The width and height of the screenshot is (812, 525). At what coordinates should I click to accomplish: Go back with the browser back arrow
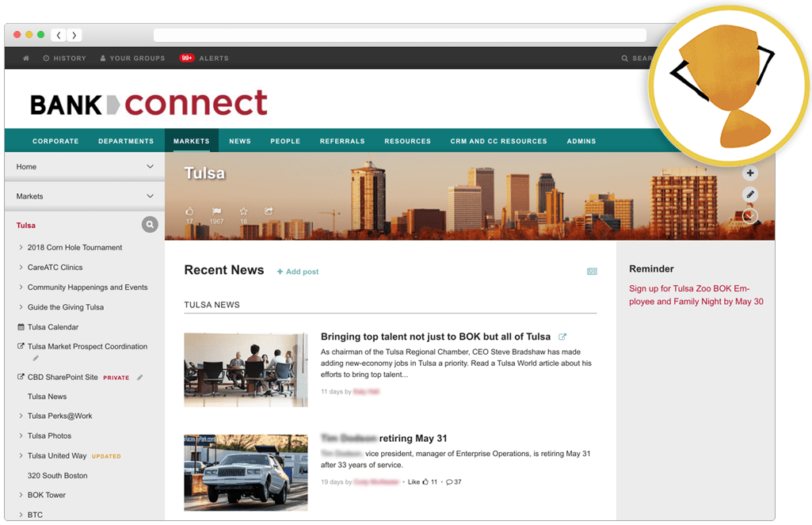pos(59,35)
